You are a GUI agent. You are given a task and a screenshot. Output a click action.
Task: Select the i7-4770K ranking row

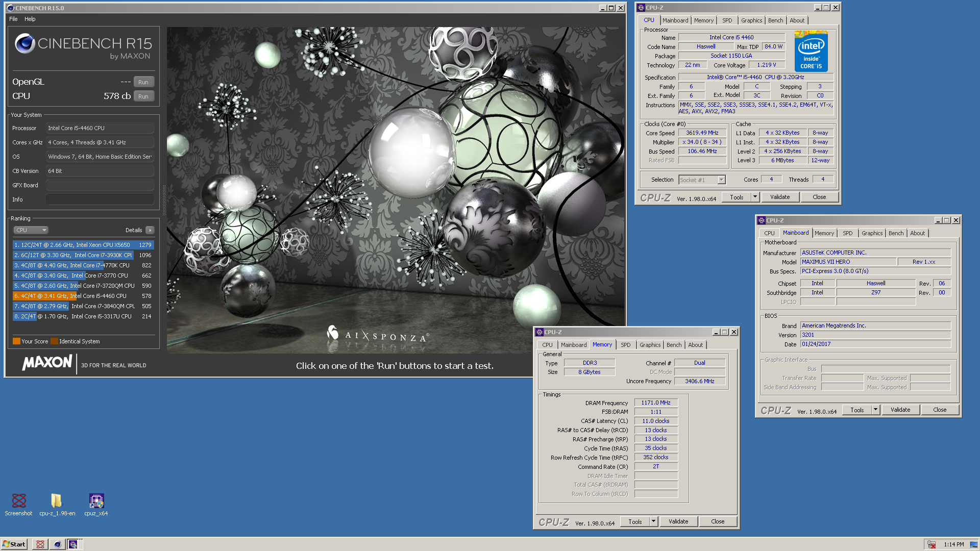[83, 265]
